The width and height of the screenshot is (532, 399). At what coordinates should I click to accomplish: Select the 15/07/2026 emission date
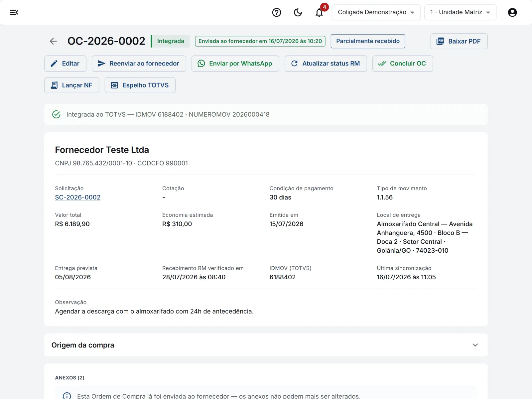[x=286, y=224]
